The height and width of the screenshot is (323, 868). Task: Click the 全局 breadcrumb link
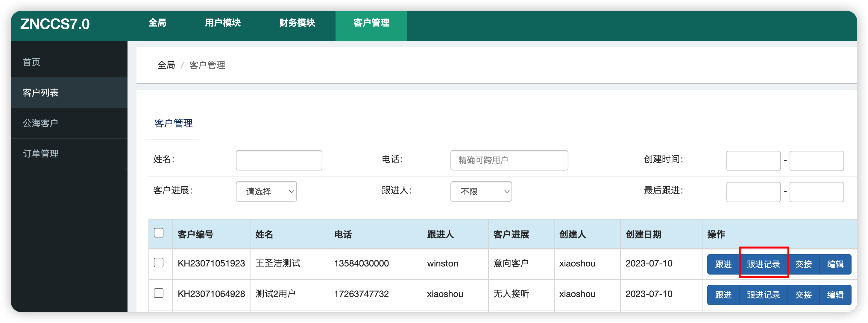coord(166,65)
